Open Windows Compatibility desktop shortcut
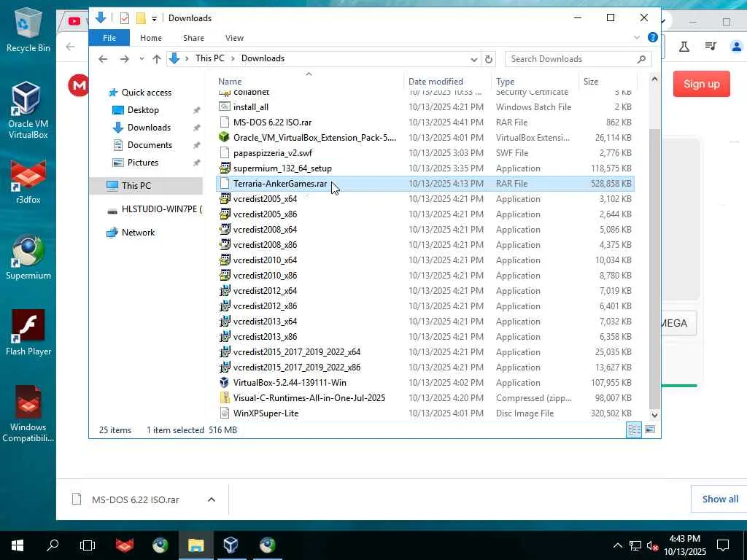 coord(28,413)
